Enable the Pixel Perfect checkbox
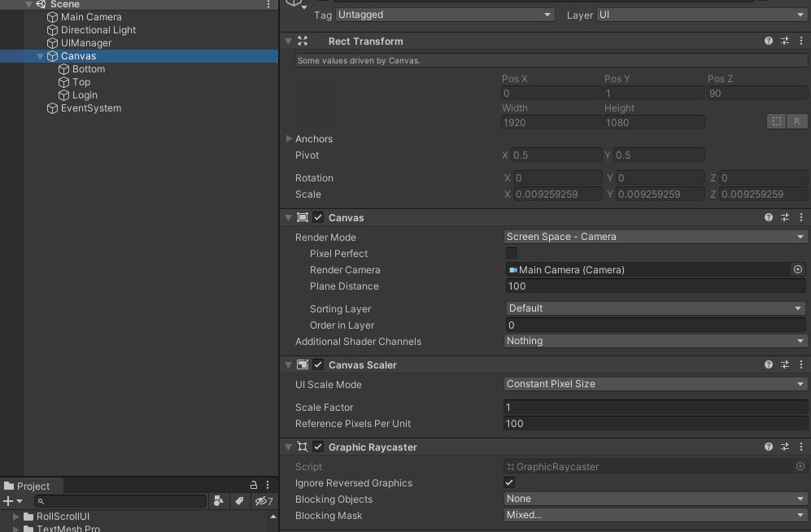The height and width of the screenshot is (532, 811). click(x=511, y=253)
